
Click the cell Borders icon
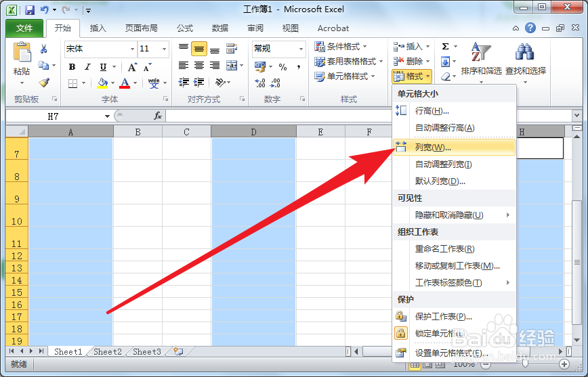72,83
